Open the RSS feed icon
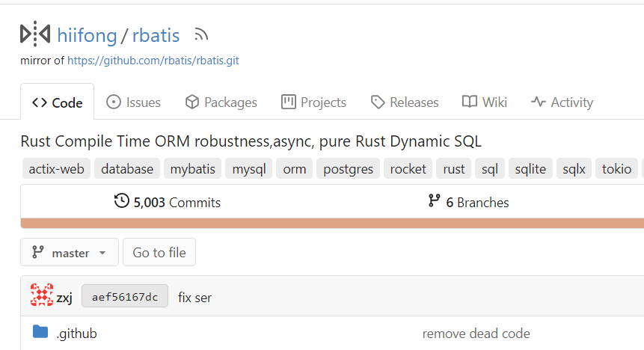Screen dimensions: 644x350 pyautogui.click(x=201, y=35)
